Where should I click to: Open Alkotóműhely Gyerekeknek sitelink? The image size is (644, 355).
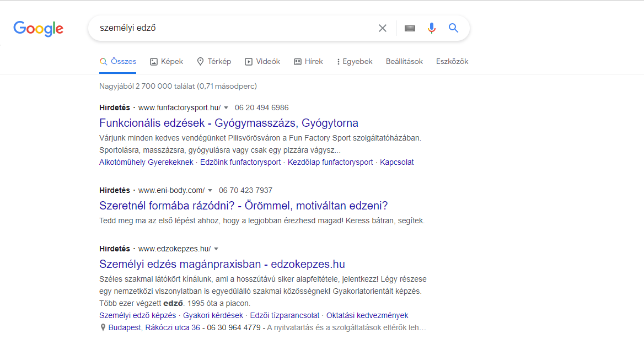(146, 162)
